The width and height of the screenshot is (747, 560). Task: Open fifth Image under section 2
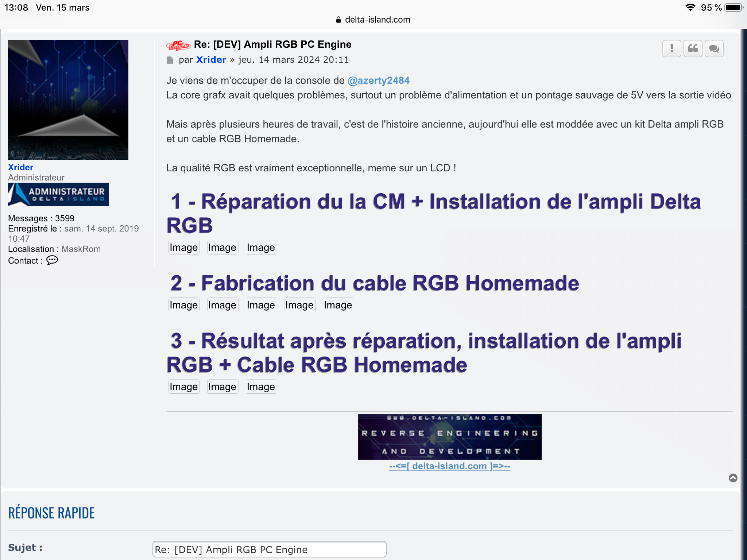coord(338,305)
